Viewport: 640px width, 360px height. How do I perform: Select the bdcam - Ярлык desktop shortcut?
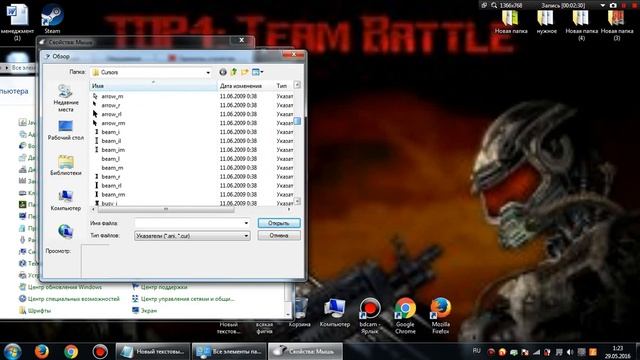(x=369, y=316)
